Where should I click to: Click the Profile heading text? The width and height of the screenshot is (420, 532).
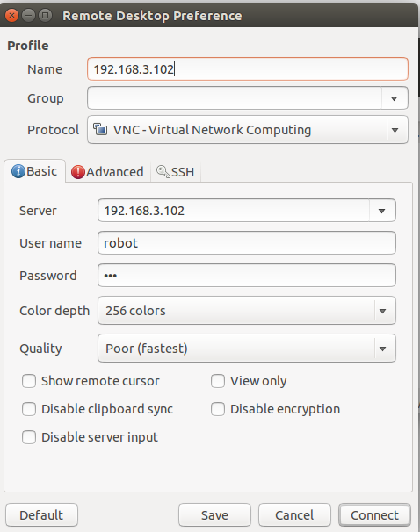pos(28,46)
